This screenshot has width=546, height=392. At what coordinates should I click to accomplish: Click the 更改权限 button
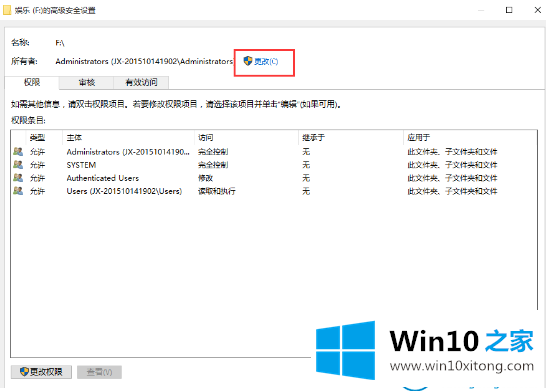41,372
